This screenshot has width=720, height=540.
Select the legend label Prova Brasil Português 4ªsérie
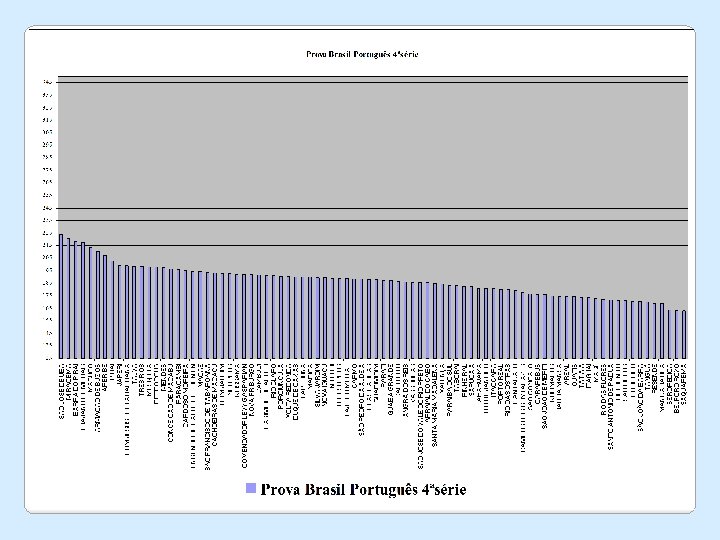(363, 489)
